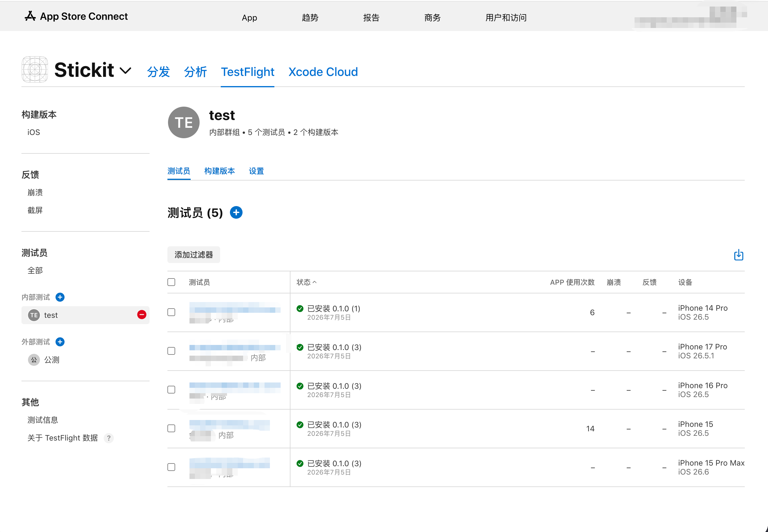768x532 pixels.
Task: Open App in top navigation
Action: (x=249, y=18)
